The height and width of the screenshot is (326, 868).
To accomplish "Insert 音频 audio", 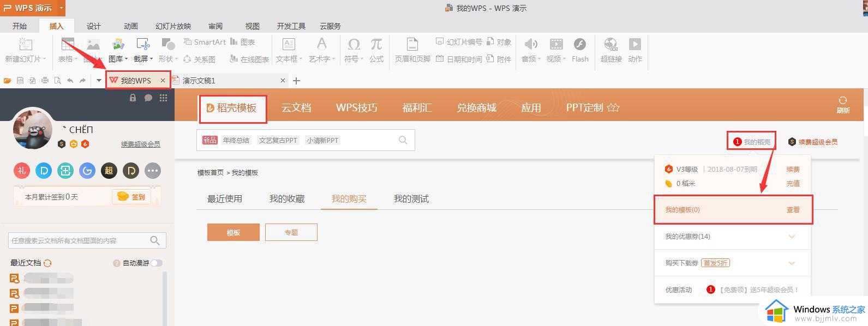I will pos(531,50).
